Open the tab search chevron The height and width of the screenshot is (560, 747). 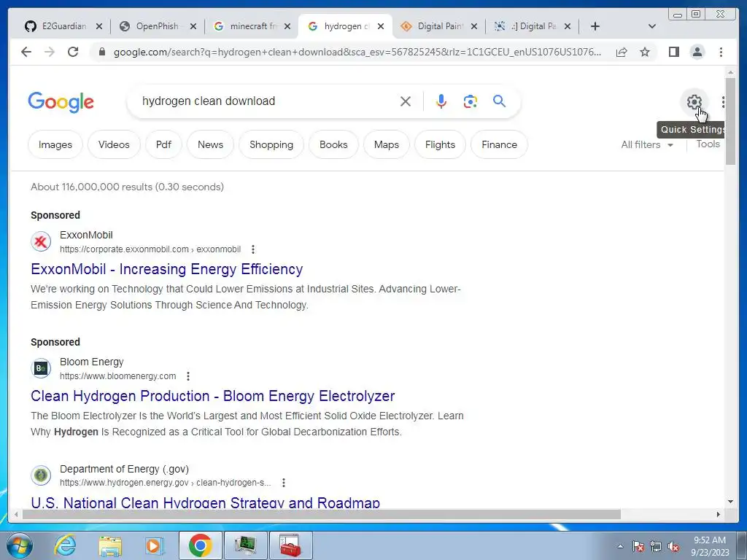[x=652, y=26]
